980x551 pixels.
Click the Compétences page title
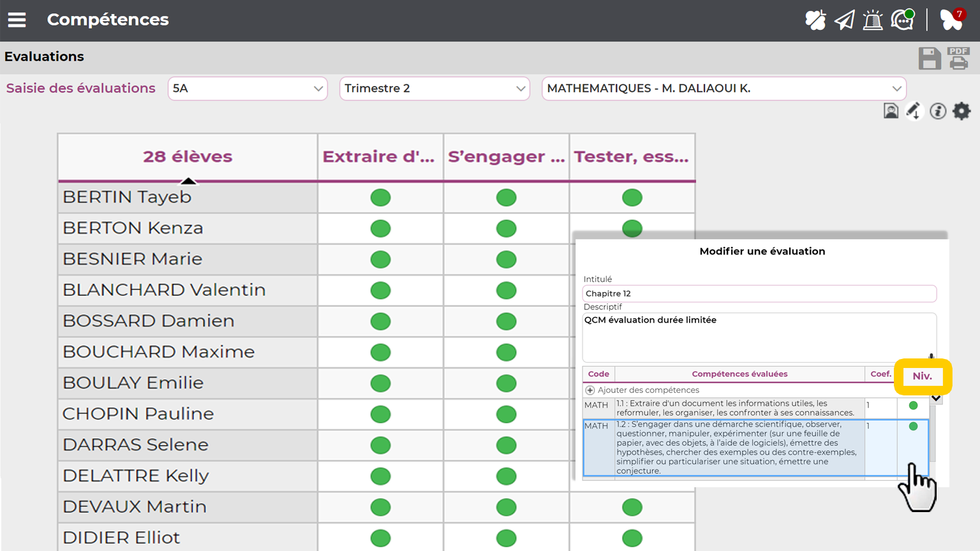pos(108,20)
